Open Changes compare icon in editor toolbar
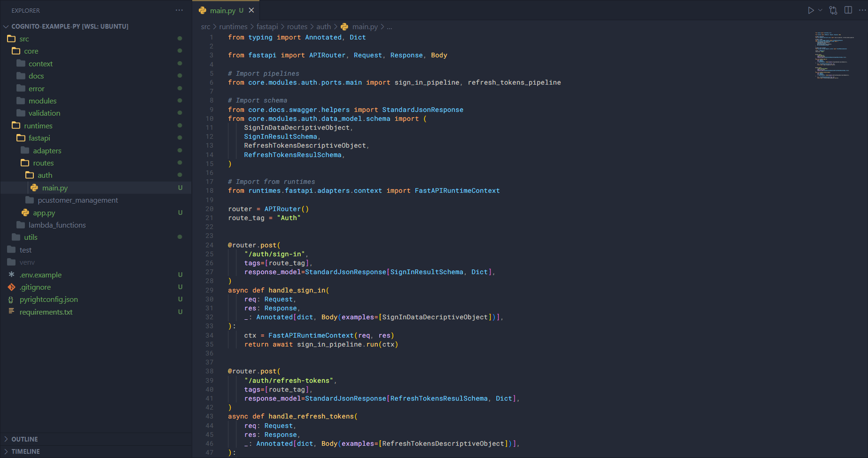 (833, 10)
